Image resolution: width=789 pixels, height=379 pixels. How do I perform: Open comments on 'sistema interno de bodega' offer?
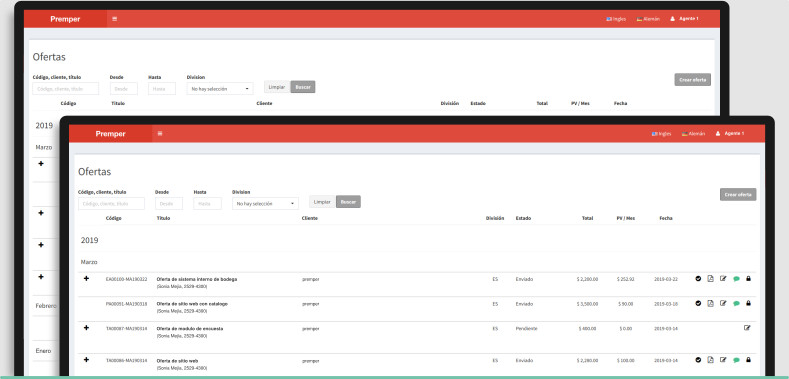[x=736, y=279]
